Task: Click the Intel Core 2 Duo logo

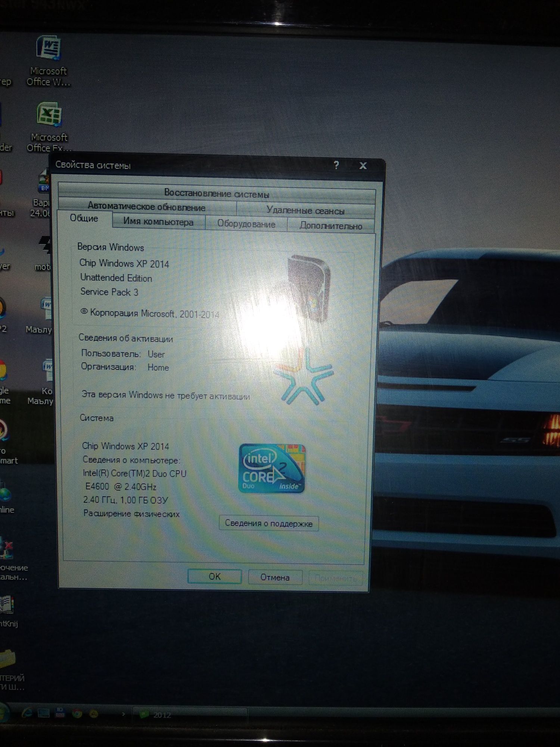Action: tap(272, 468)
